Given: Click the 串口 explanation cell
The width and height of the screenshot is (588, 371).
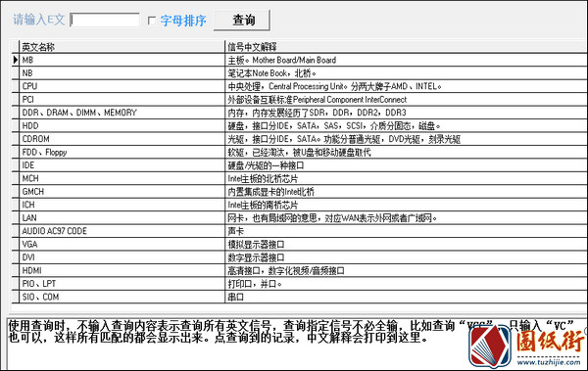Looking at the screenshot, I should [x=406, y=297].
